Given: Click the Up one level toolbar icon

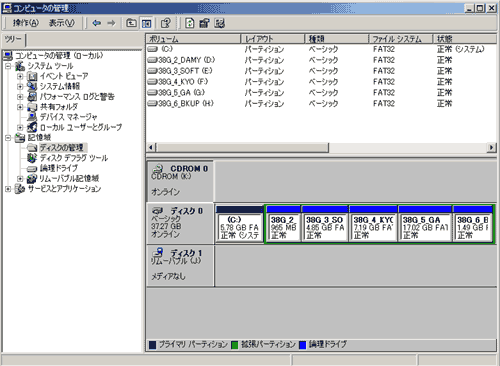Looking at the screenshot, I should pyautogui.click(x=131, y=23).
